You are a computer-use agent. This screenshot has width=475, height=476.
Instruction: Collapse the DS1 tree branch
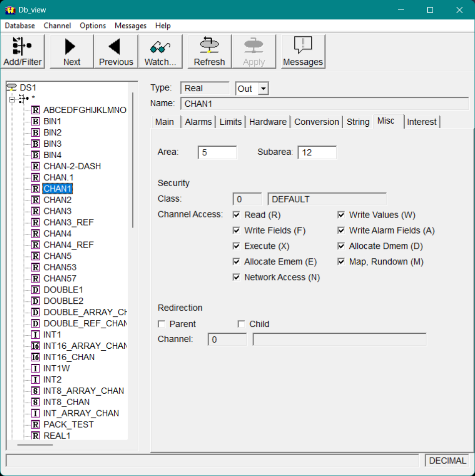12,99
